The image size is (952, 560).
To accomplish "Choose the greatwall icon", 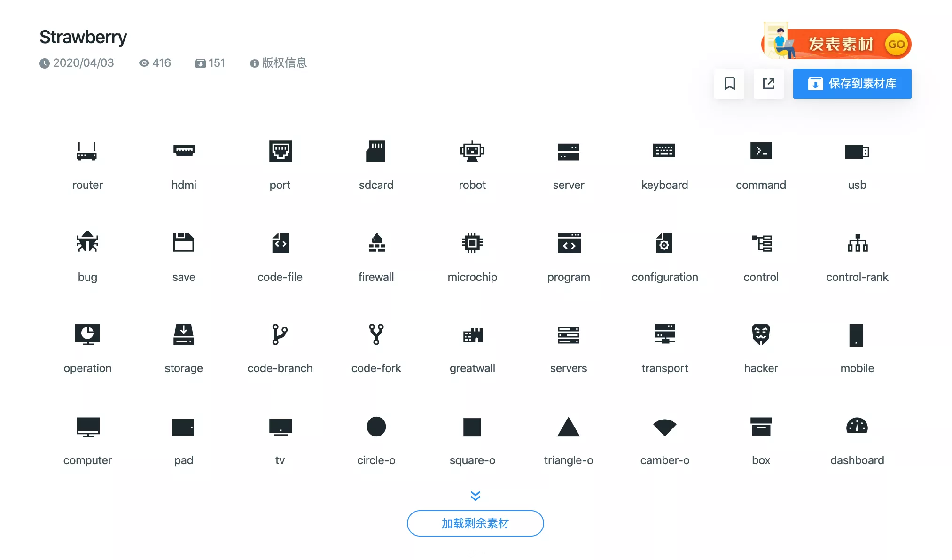I will point(472,334).
